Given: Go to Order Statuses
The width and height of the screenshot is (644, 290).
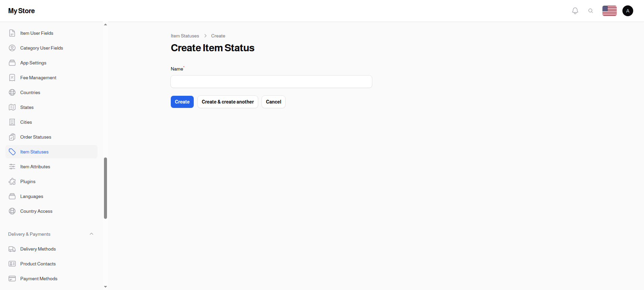Looking at the screenshot, I should tap(52, 137).
